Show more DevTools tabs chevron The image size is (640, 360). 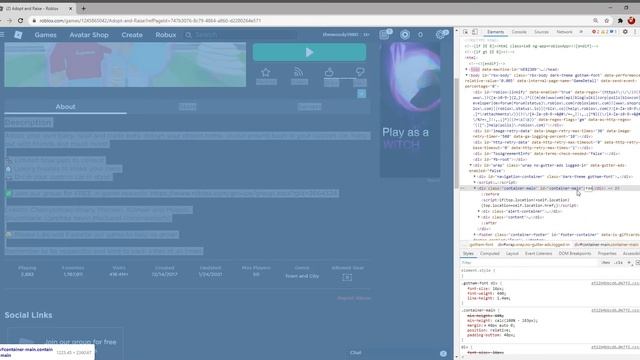(581, 32)
